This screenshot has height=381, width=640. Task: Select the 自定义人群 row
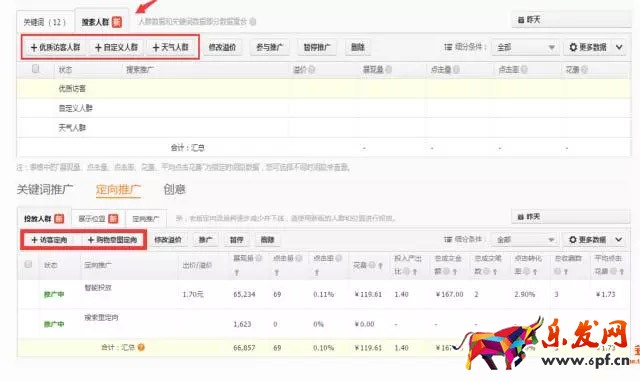[324, 108]
